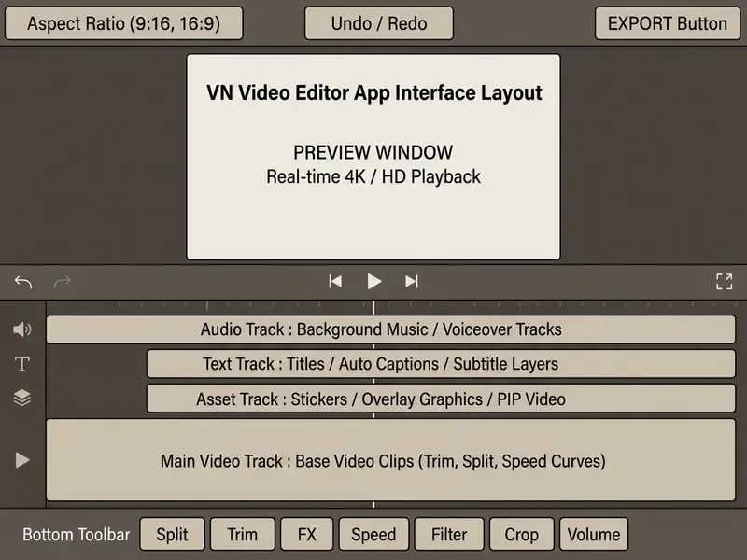Image resolution: width=747 pixels, height=560 pixels.
Task: Select the Main Video Track clip
Action: 390,460
